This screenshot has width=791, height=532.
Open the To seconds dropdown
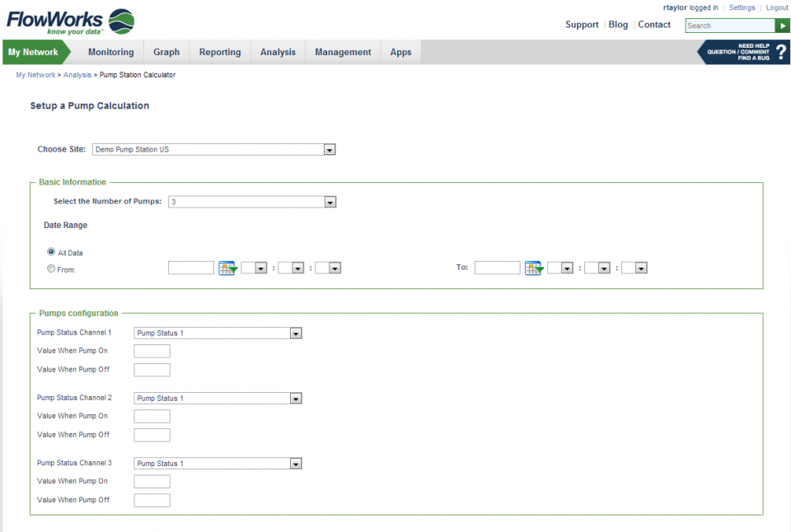click(634, 268)
